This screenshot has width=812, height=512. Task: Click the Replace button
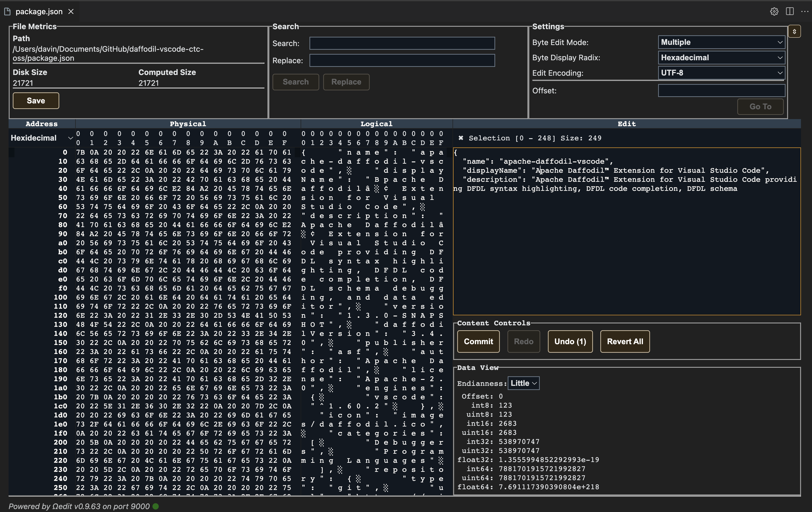pyautogui.click(x=346, y=82)
